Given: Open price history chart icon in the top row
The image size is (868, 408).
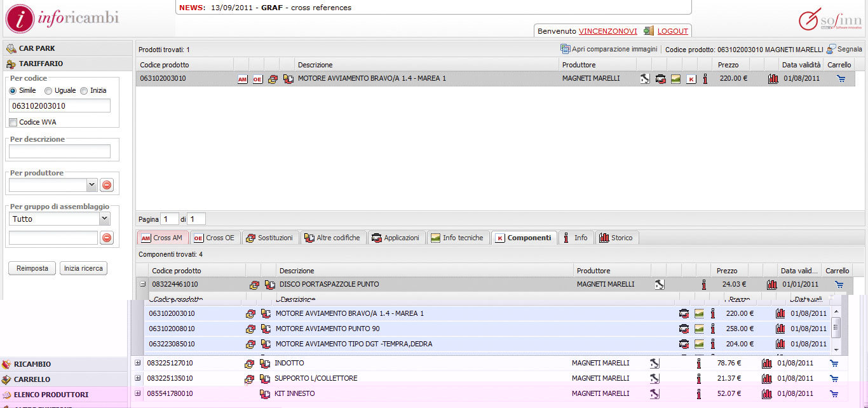Looking at the screenshot, I should (x=773, y=79).
